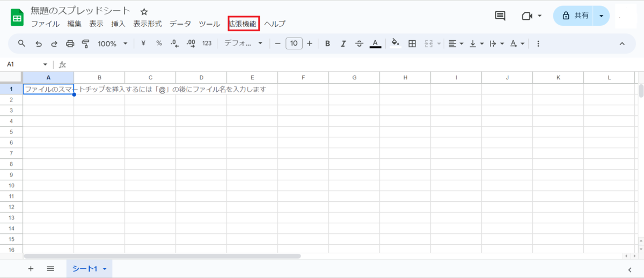Increase decimal places icon
644x278 pixels.
[x=191, y=43]
